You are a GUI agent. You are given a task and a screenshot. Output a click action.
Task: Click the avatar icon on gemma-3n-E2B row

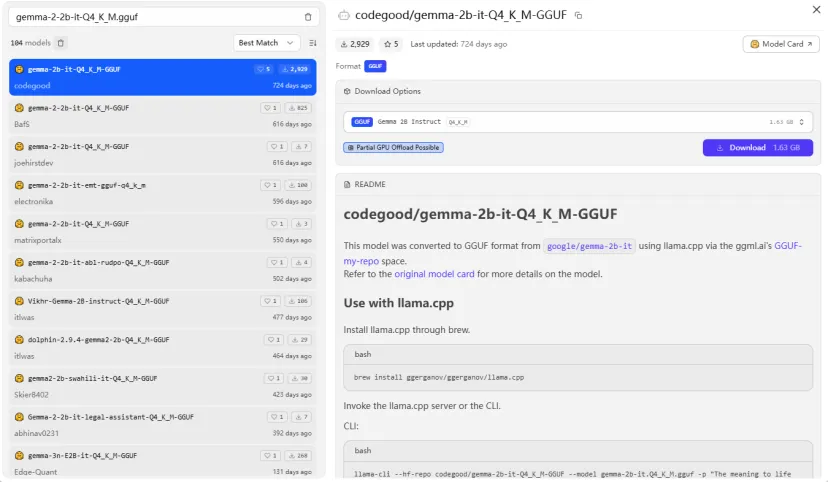click(19, 455)
